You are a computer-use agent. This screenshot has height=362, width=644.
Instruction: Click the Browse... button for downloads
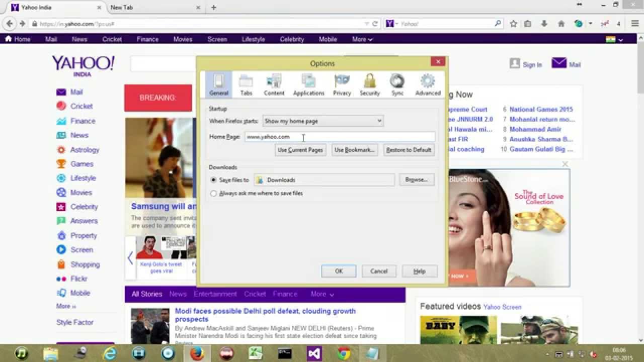417,179
